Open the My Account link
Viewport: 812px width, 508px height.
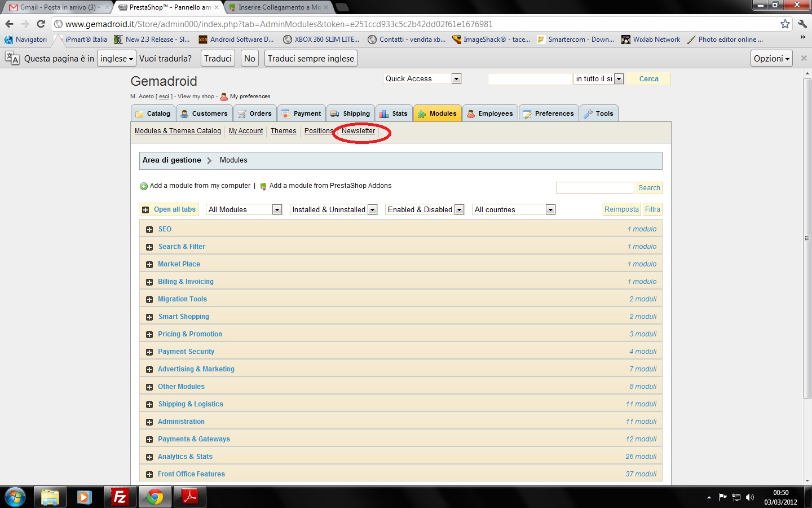tap(246, 131)
